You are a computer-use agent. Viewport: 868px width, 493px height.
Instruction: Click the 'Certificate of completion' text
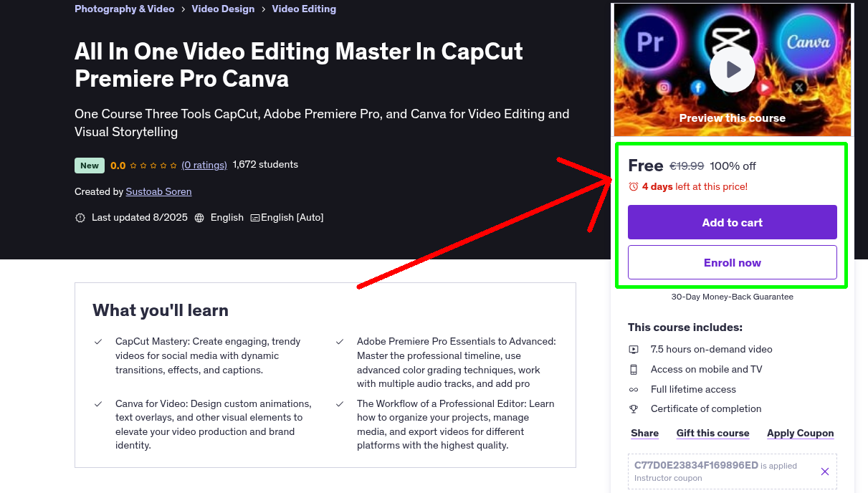pyautogui.click(x=706, y=409)
